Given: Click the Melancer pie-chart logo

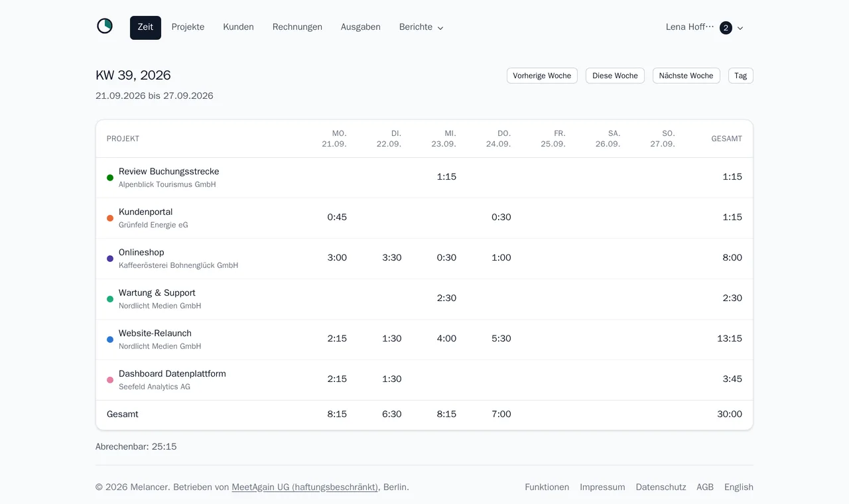Looking at the screenshot, I should coord(105,27).
